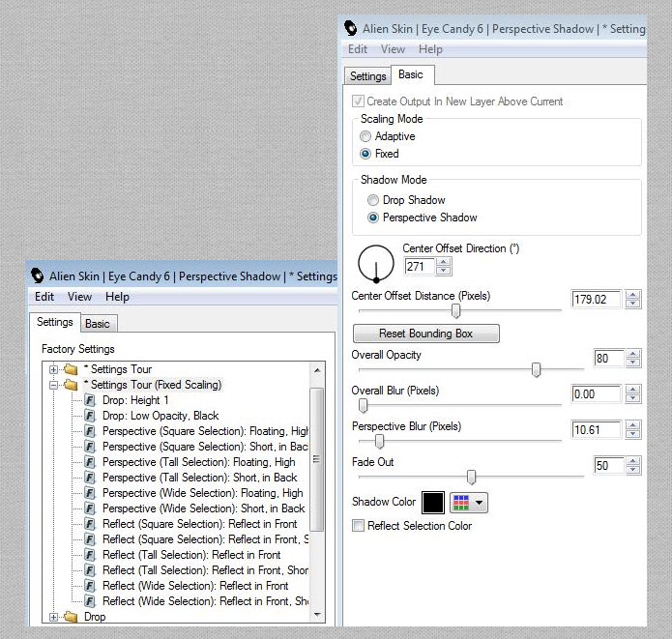Switch to Basic tab in left window

click(x=98, y=324)
